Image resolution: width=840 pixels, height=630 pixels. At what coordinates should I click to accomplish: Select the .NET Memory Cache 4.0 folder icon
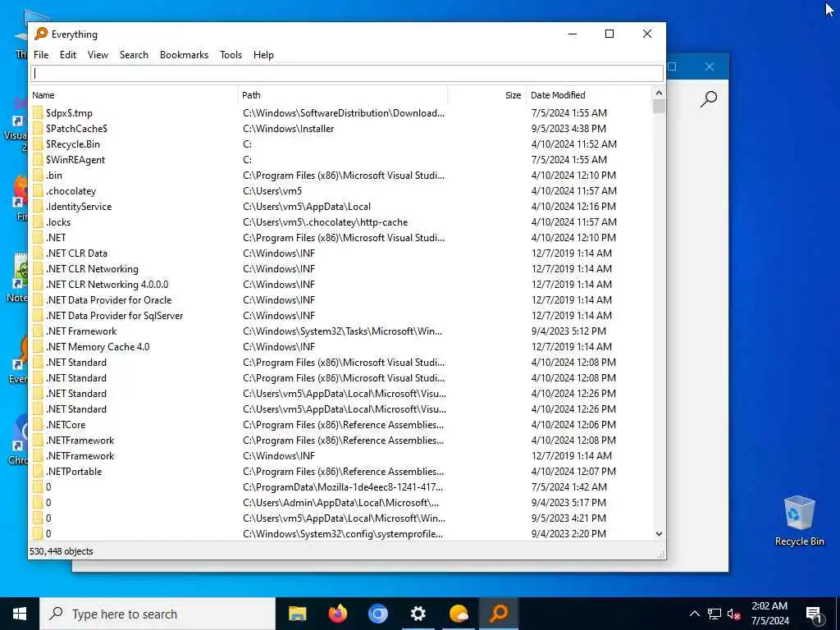click(38, 347)
